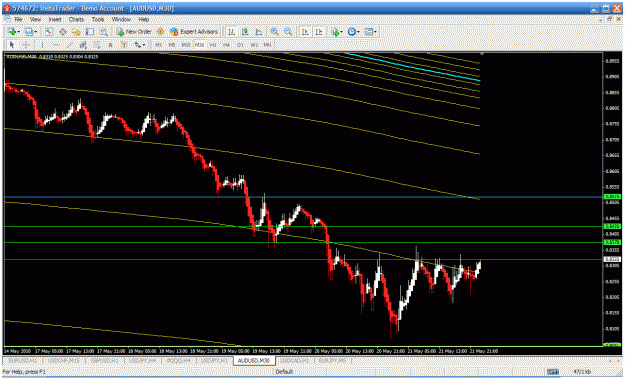Select the crosshair tool
The height and width of the screenshot is (378, 625).
pyautogui.click(x=26, y=45)
